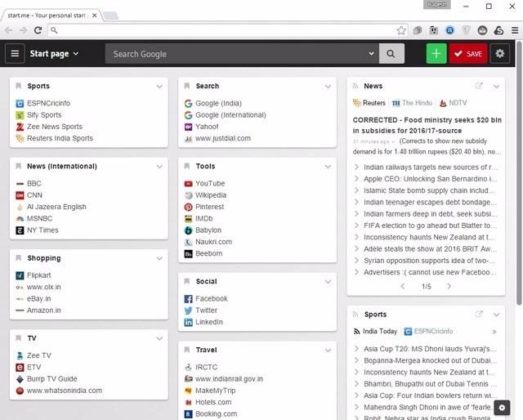
Task: Open the search engine dropdown arrow
Action: tap(371, 54)
